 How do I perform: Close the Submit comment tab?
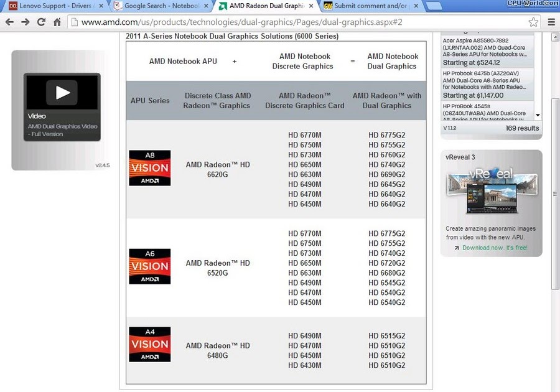416,6
